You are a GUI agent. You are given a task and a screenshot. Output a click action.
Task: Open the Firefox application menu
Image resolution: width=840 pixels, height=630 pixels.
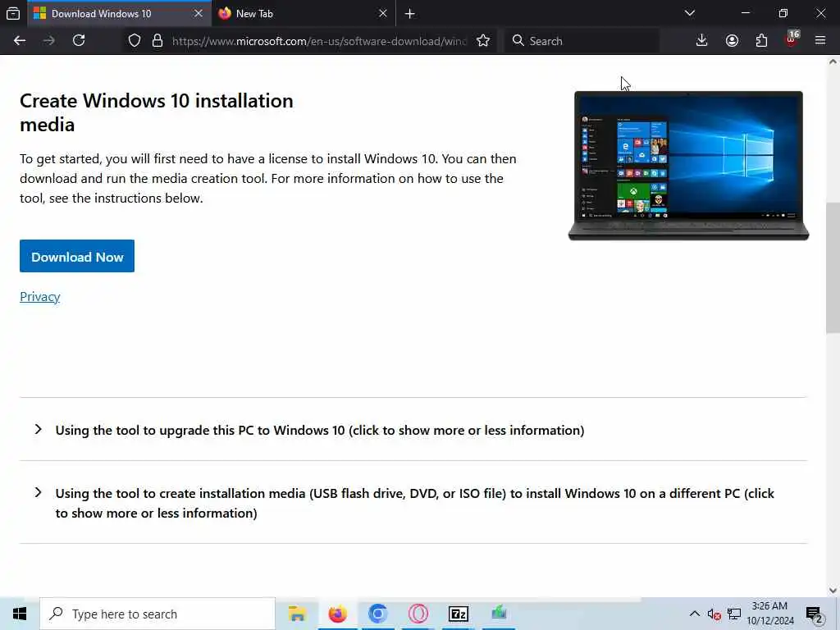[x=820, y=41]
